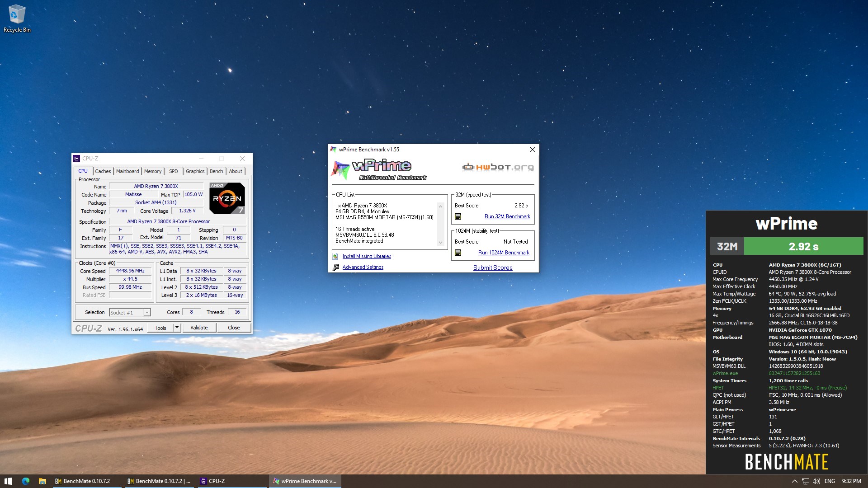868x488 pixels.
Task: Click the CPU List scrollbar down arrow
Action: (441, 243)
